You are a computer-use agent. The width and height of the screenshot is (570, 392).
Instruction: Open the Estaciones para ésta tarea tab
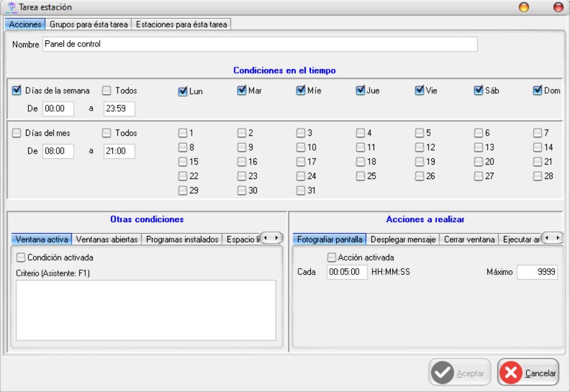181,24
